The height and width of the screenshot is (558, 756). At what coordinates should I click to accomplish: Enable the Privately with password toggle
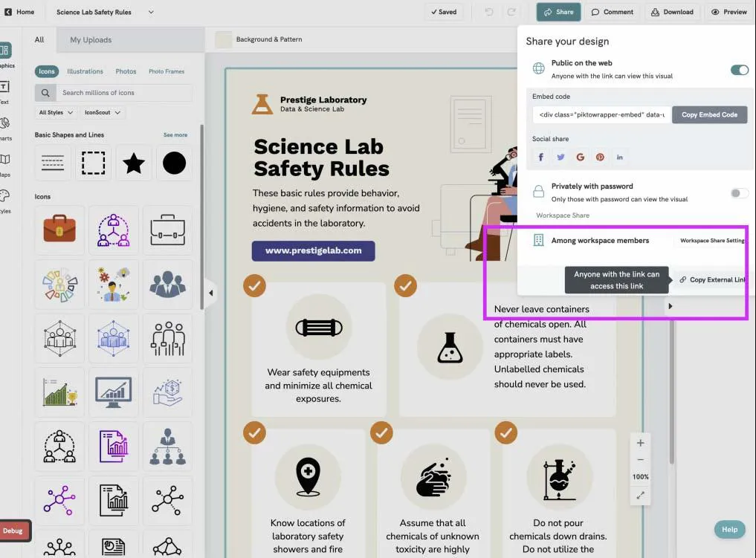pos(739,193)
